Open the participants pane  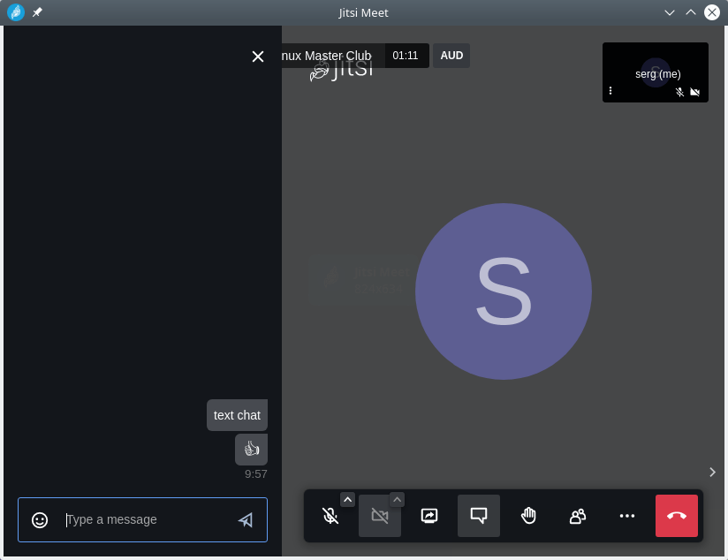(x=578, y=516)
